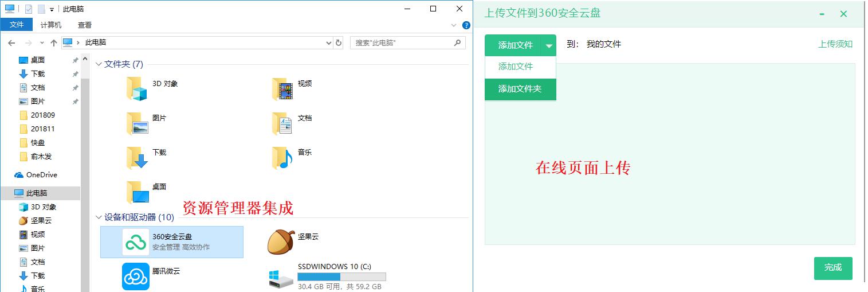Choose 添加文件夹 from the dropdown menu
Screen dimensions: 868x292
(520, 89)
